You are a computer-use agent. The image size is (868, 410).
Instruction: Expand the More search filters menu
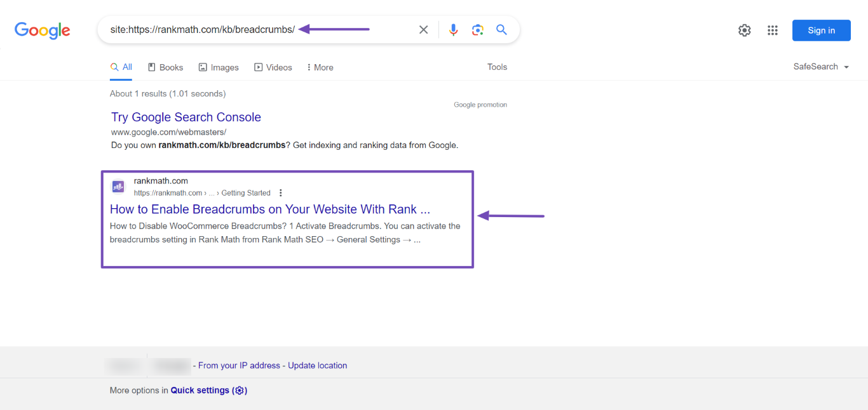320,67
